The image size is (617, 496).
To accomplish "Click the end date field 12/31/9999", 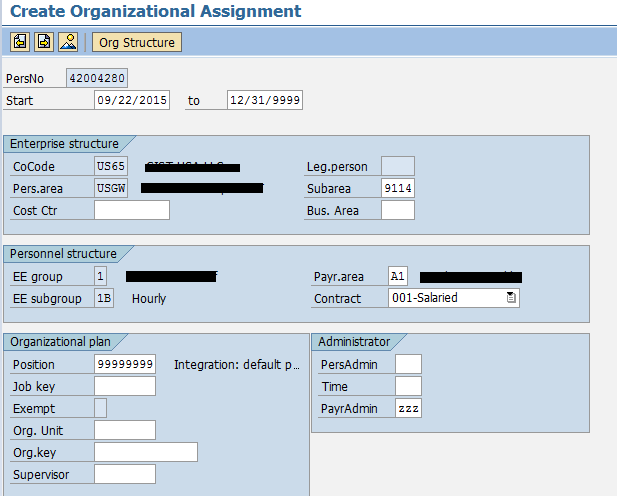I will [264, 100].
